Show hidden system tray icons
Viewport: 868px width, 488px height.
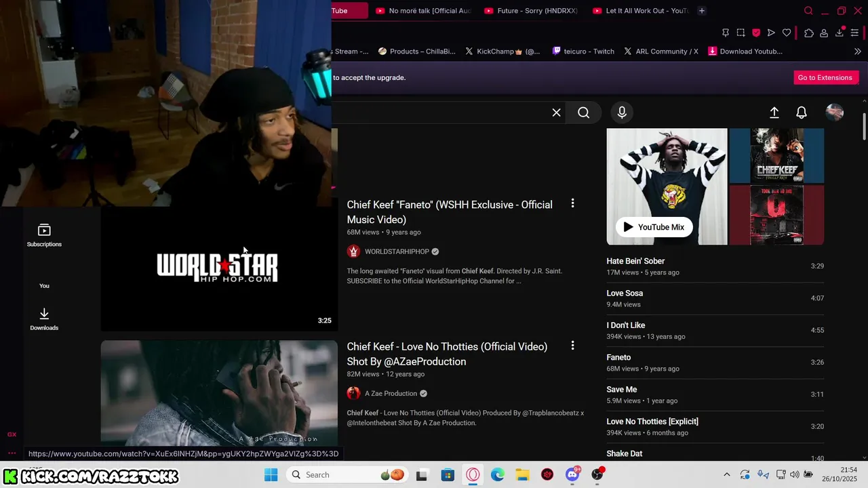pyautogui.click(x=727, y=474)
